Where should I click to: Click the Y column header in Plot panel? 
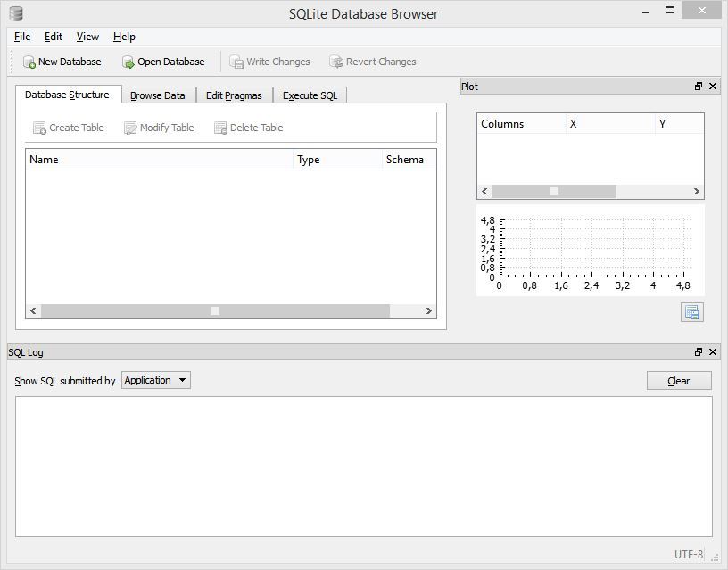pos(680,124)
